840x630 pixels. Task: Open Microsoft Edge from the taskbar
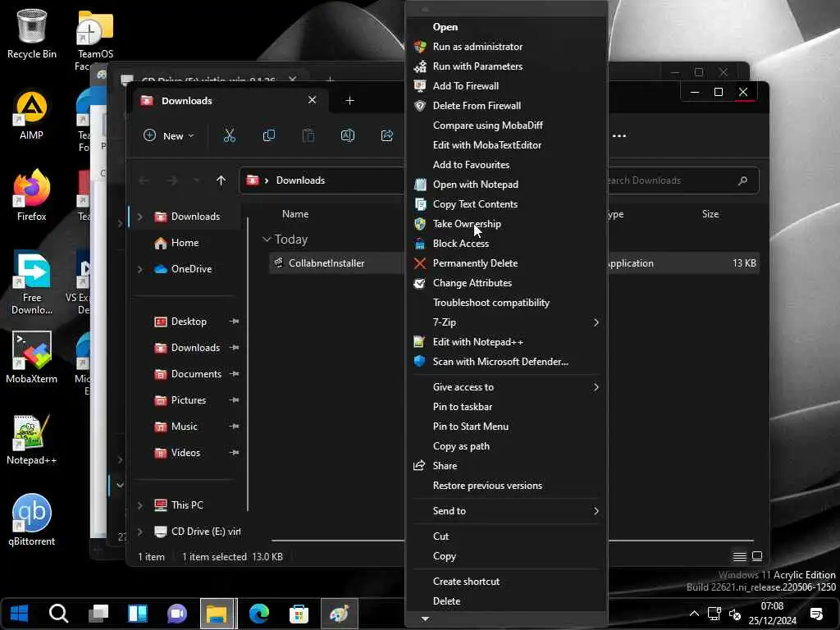(259, 614)
